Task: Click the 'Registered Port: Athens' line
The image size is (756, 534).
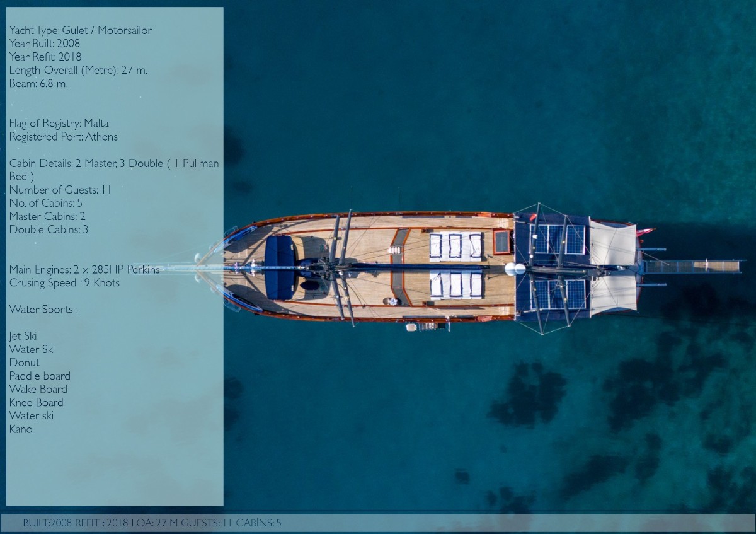Action: pyautogui.click(x=63, y=136)
